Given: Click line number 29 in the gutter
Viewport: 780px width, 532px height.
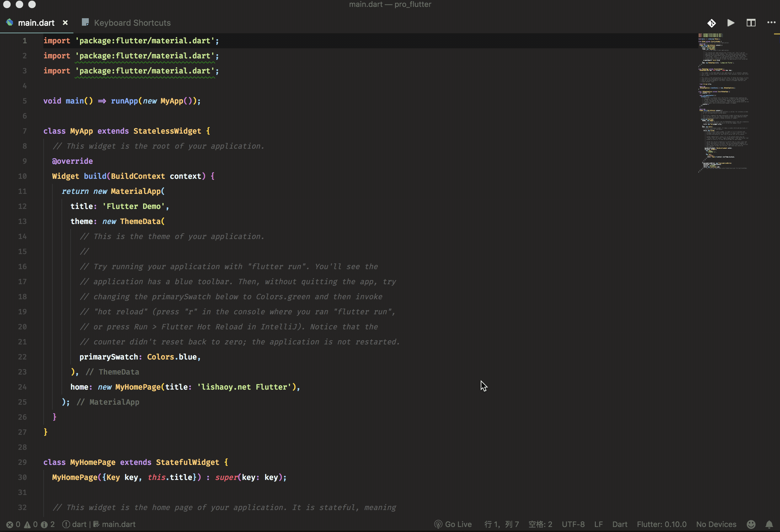Looking at the screenshot, I should pos(22,462).
